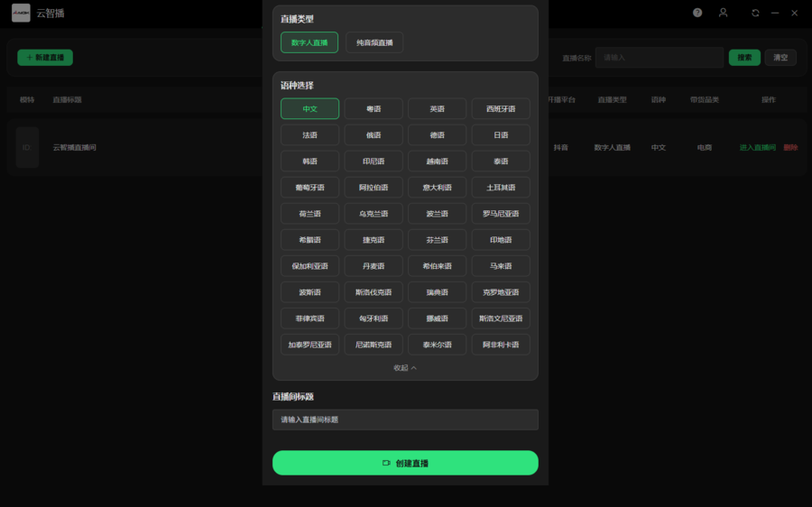Click the 新建直播 button
The height and width of the screenshot is (507, 812).
(45, 58)
